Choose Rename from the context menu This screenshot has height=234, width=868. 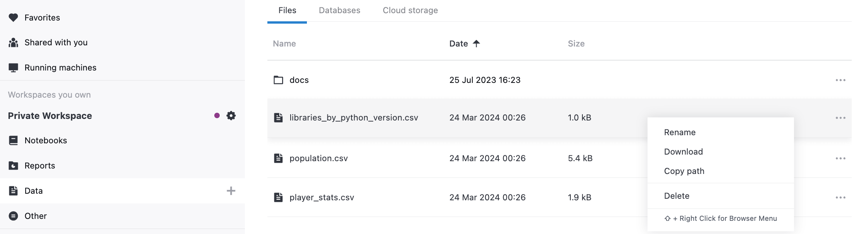(x=680, y=132)
